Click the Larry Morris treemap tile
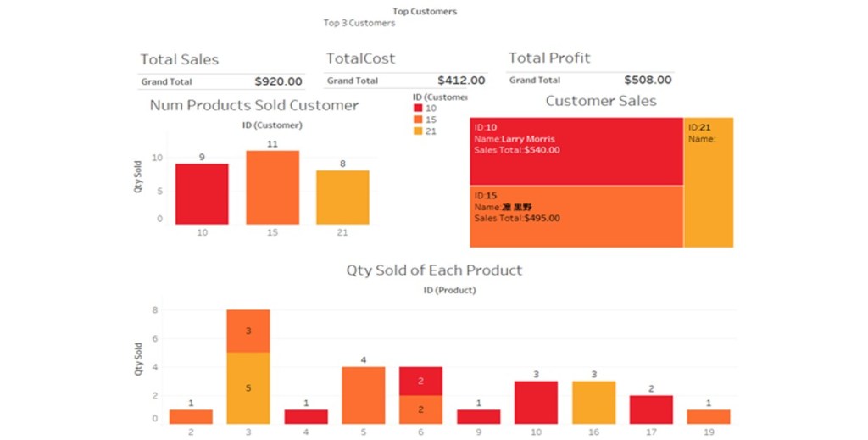Screen dimensions: 868x440 (576, 151)
